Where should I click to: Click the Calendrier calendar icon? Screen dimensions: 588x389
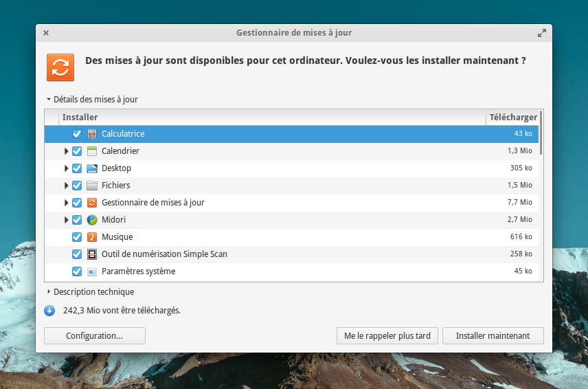tap(92, 151)
